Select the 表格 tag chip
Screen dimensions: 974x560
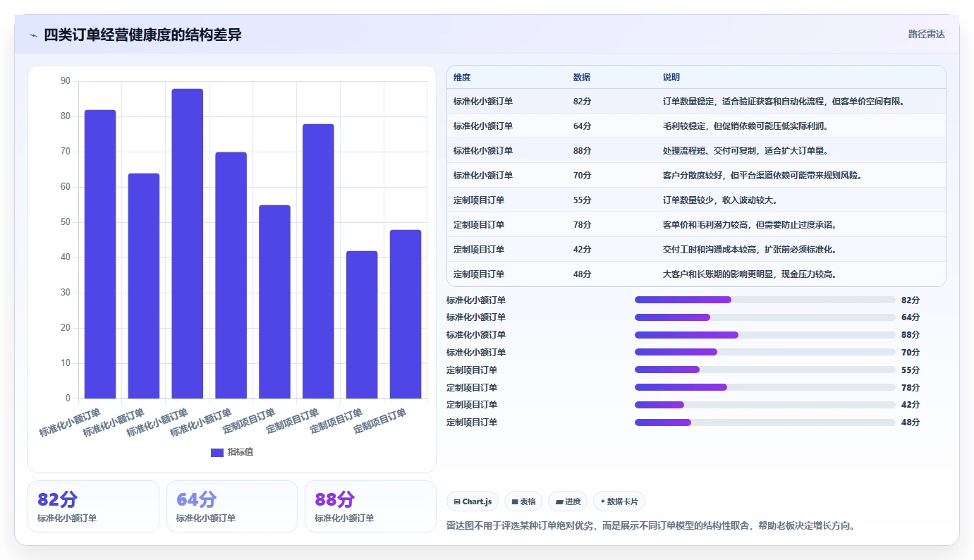(x=523, y=501)
